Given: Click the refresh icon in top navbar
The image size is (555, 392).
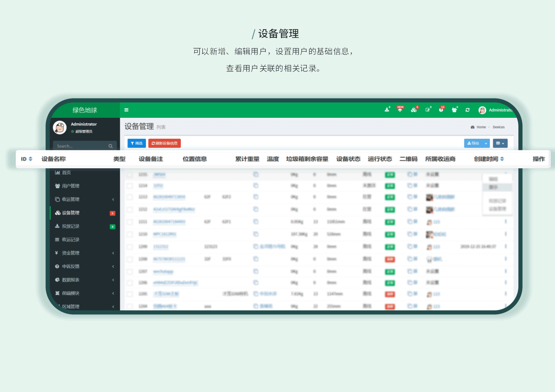Looking at the screenshot, I should (468, 110).
